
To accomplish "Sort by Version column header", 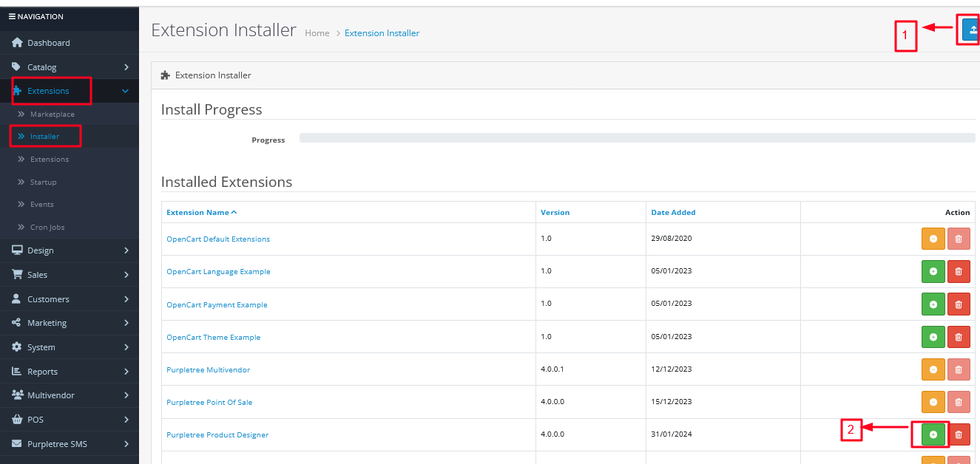I will (555, 212).
